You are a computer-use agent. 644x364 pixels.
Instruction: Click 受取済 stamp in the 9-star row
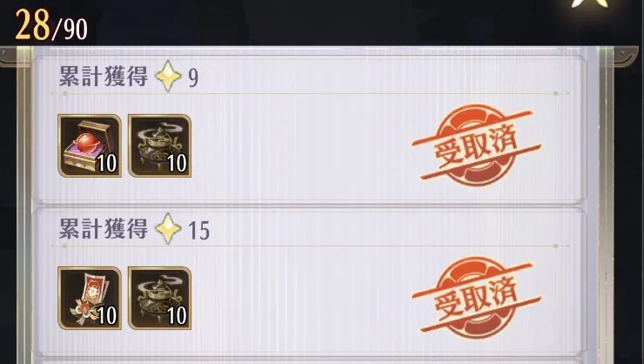[476, 145]
